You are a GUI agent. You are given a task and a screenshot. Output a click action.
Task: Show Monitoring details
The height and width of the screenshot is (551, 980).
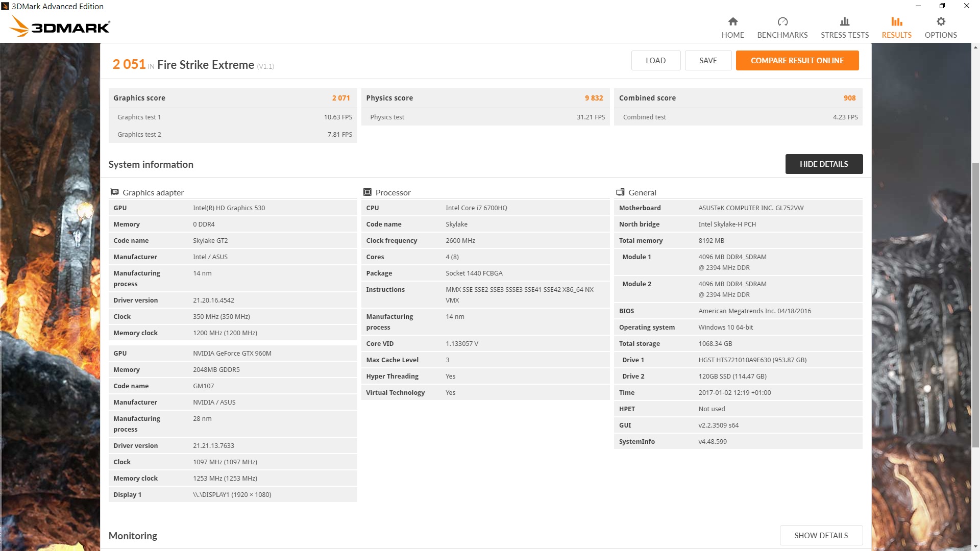coord(821,535)
